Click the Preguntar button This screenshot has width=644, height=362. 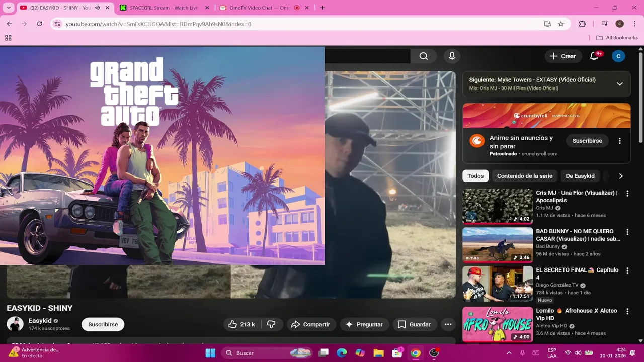pos(364,324)
